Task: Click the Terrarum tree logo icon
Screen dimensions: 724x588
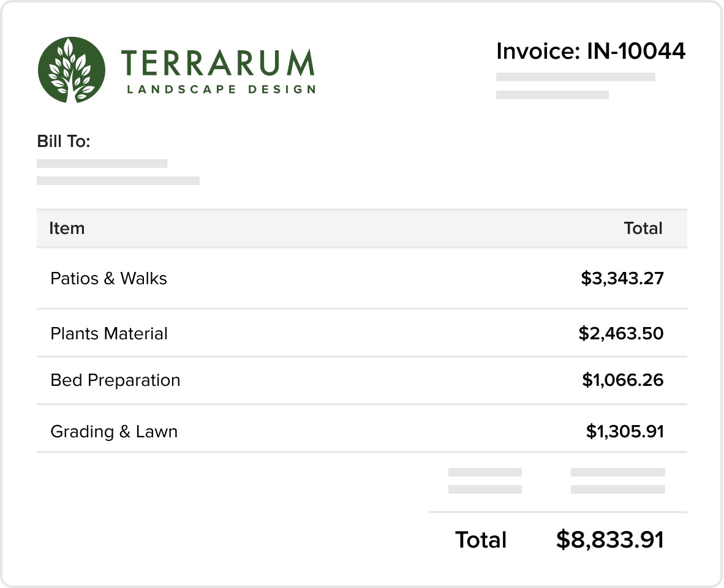Action: pyautogui.click(x=72, y=70)
